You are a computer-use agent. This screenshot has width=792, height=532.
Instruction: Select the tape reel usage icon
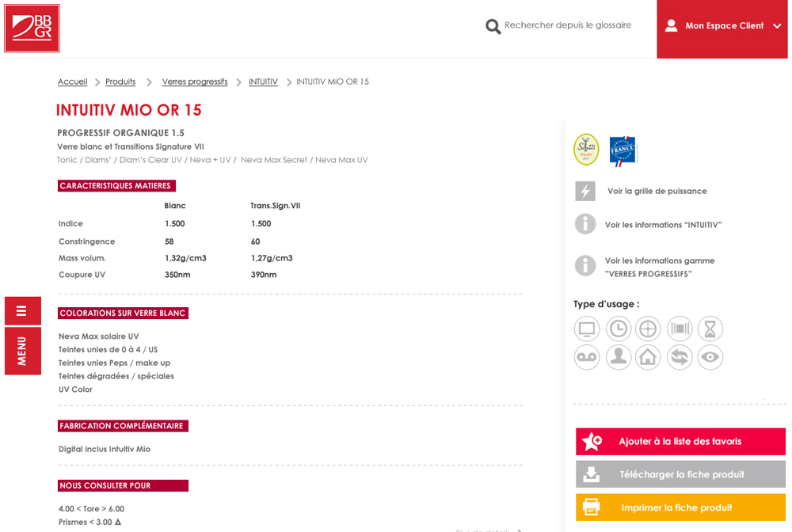pyautogui.click(x=587, y=357)
